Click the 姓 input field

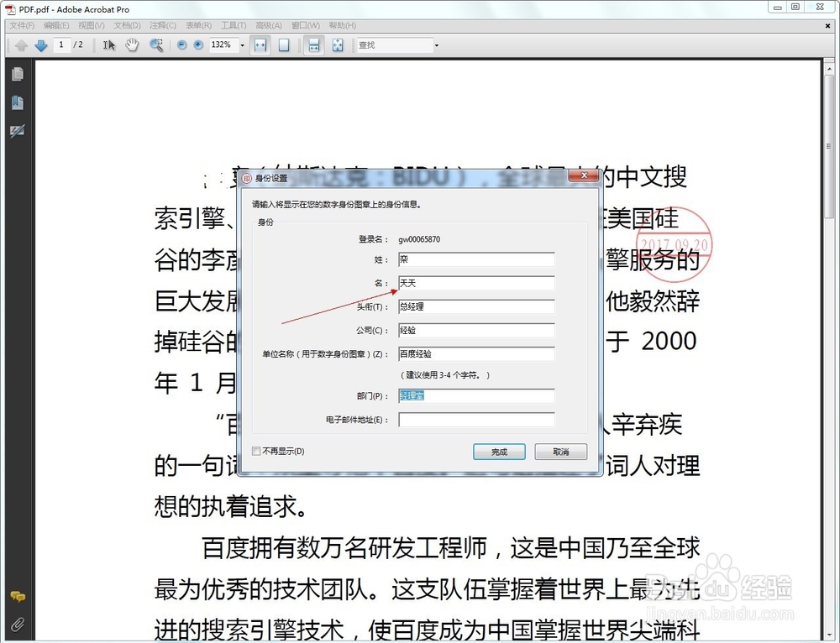point(476,259)
